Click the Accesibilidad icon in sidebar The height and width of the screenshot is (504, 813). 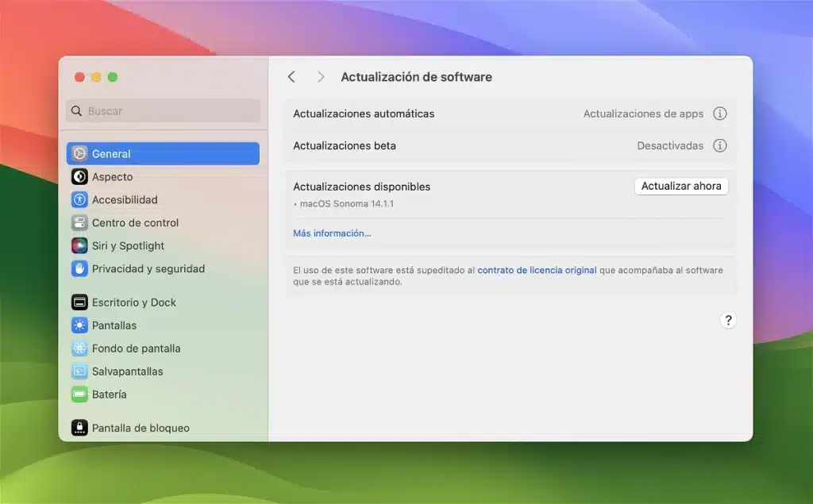pyautogui.click(x=79, y=200)
